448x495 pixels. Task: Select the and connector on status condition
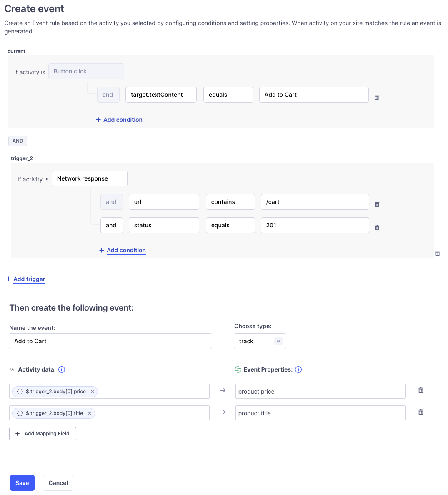pyautogui.click(x=111, y=225)
